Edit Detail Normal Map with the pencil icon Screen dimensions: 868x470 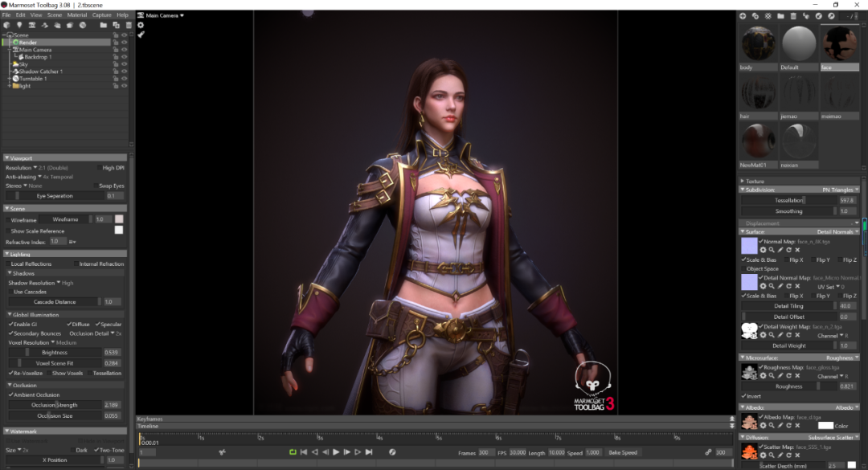tap(780, 286)
